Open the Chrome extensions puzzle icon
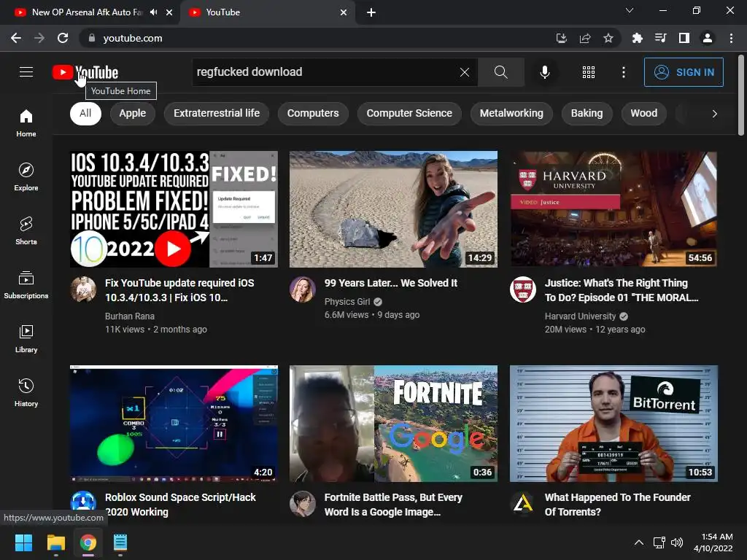The image size is (747, 560). 637,38
